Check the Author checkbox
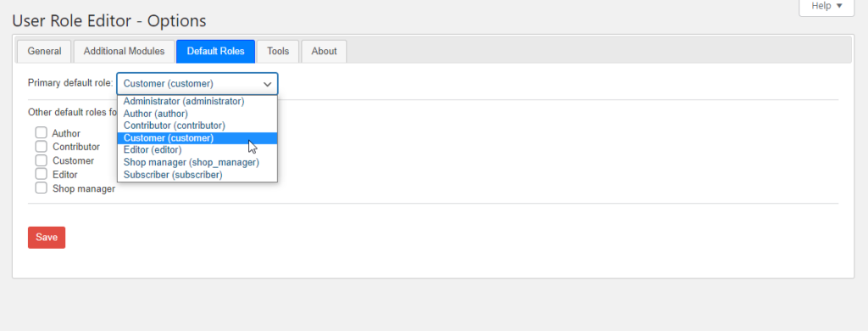This screenshot has width=868, height=331. [41, 132]
